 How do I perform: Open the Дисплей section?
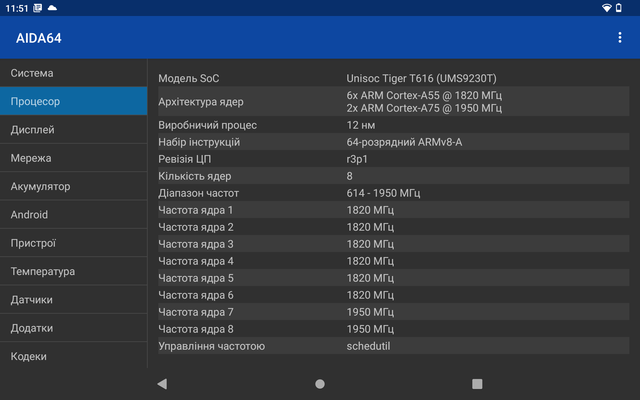point(73,130)
